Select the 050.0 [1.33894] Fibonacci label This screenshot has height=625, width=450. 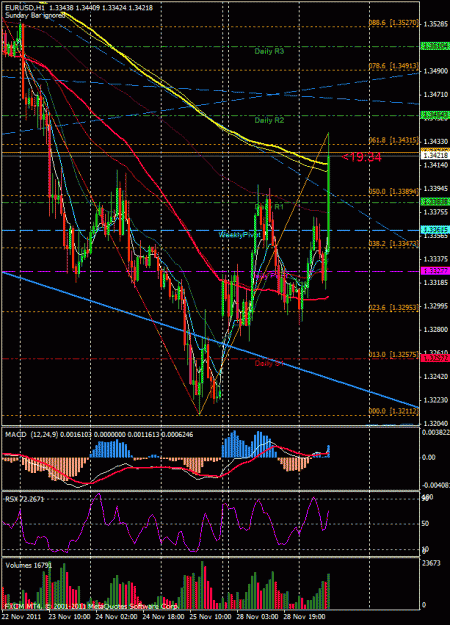[x=393, y=191]
